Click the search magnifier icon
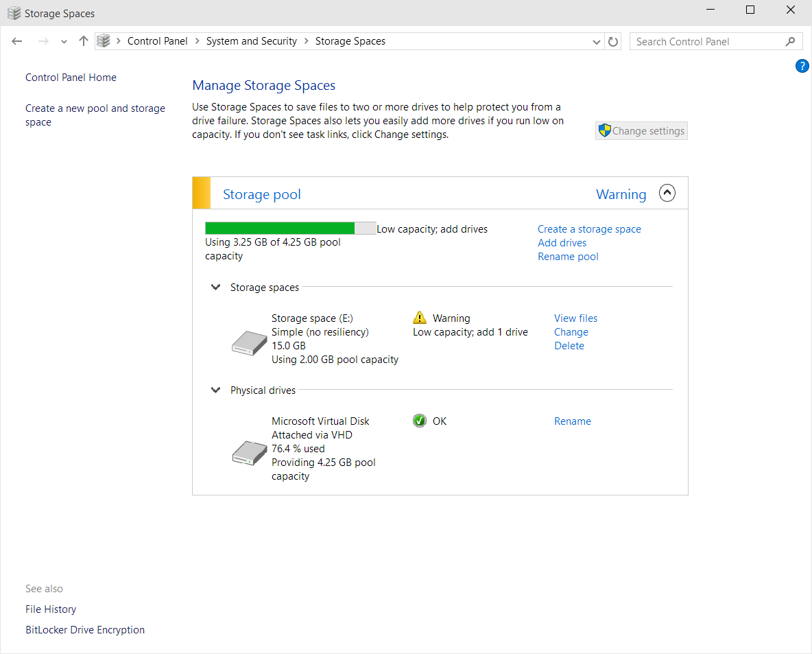The image size is (812, 654). click(x=790, y=41)
